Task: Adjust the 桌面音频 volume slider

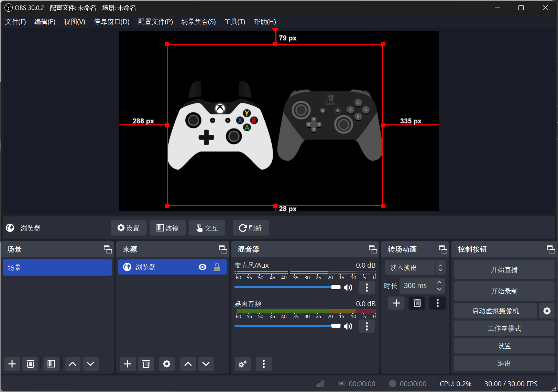Action: pyautogui.click(x=287, y=326)
